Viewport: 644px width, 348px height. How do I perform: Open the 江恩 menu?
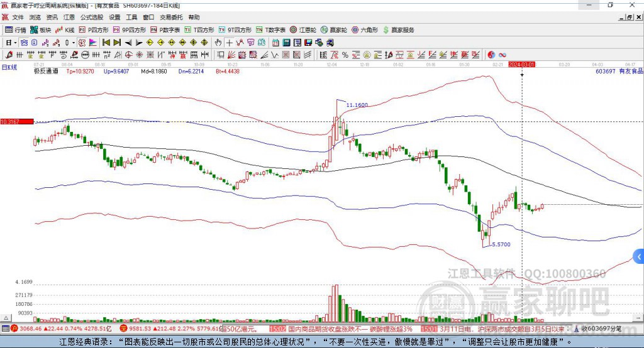69,17
